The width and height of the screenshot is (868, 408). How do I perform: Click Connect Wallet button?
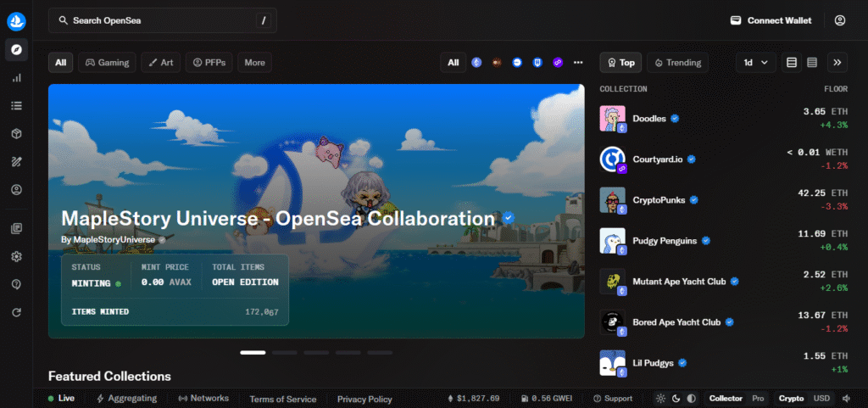coord(771,20)
